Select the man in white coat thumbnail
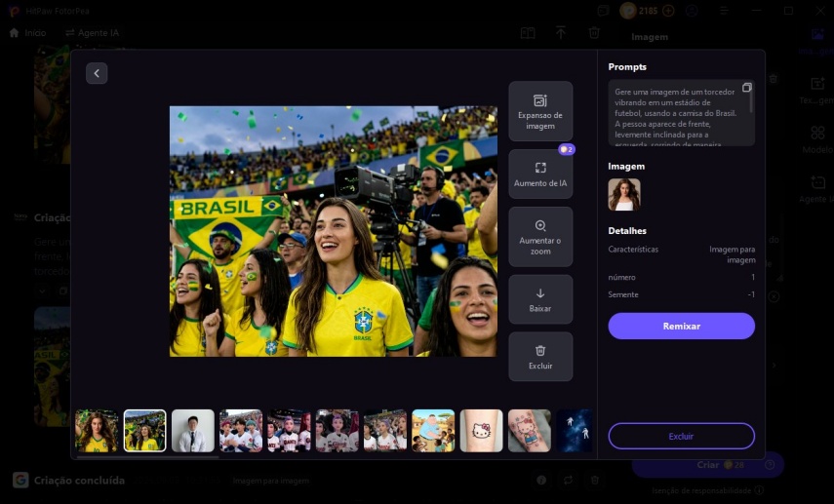Viewport: 834px width, 504px height. tap(193, 431)
